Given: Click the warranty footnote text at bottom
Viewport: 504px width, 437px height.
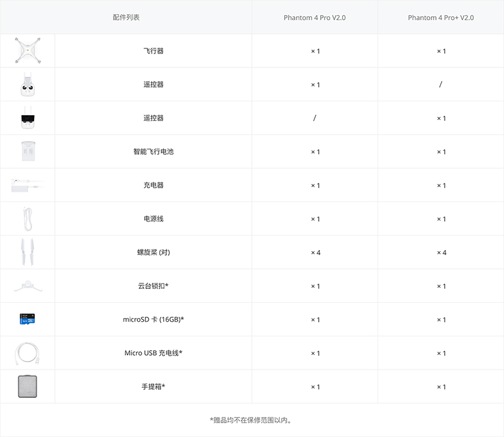Looking at the screenshot, I should click(251, 420).
